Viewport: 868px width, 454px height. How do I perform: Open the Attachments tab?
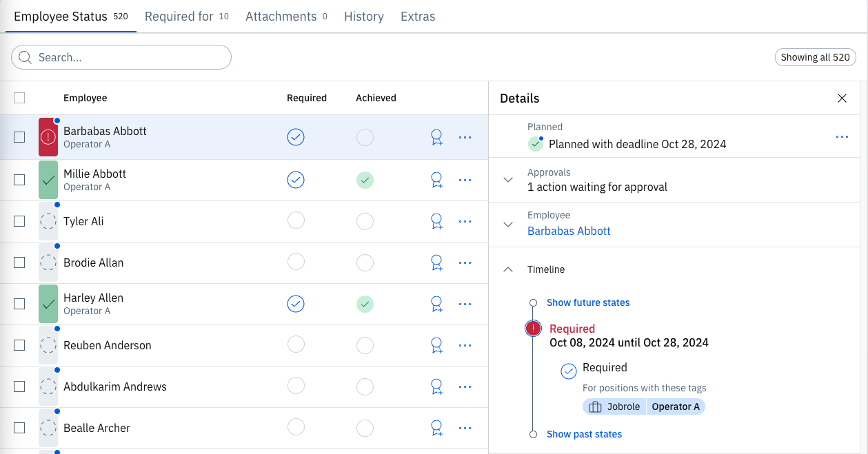coord(285,17)
